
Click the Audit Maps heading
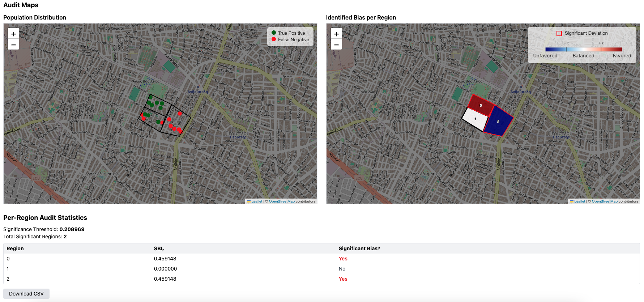click(x=21, y=5)
